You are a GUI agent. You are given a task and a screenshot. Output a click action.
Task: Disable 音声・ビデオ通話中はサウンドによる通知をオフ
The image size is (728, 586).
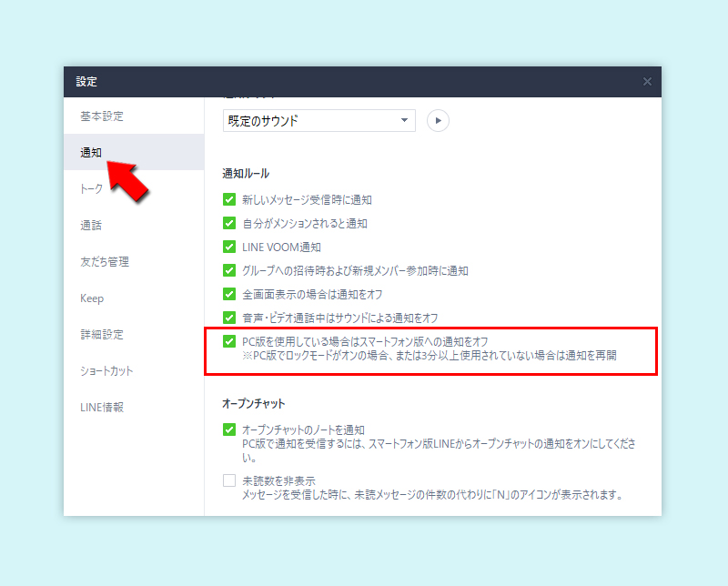(228, 318)
